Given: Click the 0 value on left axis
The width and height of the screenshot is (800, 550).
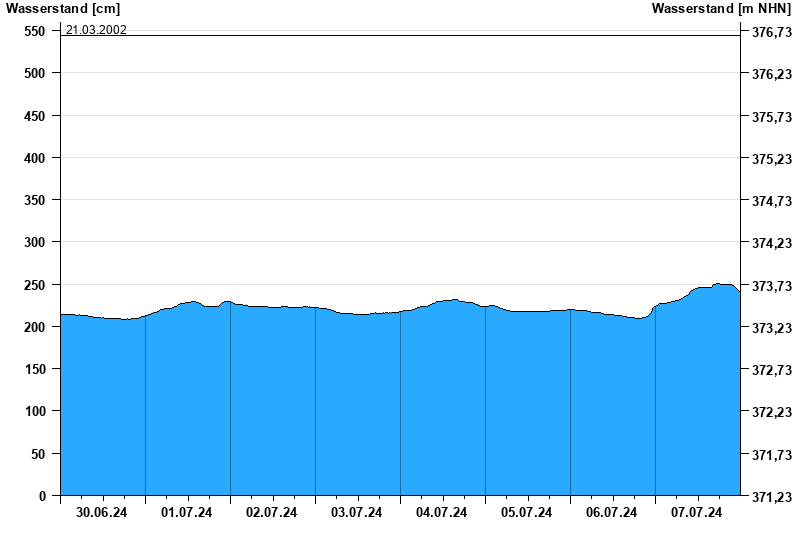Looking at the screenshot, I should point(42,496).
